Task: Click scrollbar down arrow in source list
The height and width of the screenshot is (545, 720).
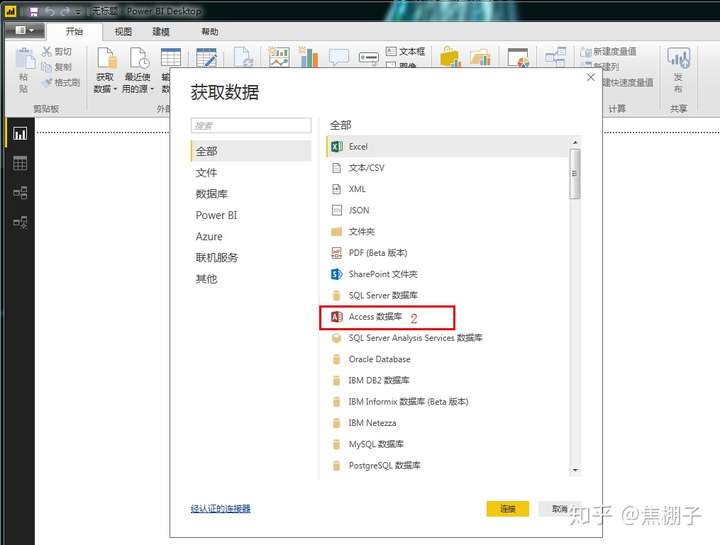Action: pyautogui.click(x=575, y=471)
